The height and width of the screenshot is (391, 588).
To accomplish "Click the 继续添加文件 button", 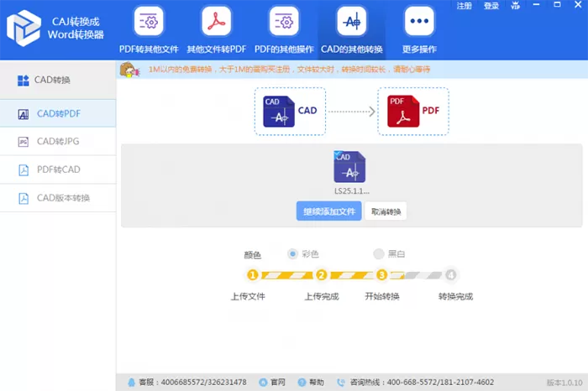I will (x=329, y=211).
